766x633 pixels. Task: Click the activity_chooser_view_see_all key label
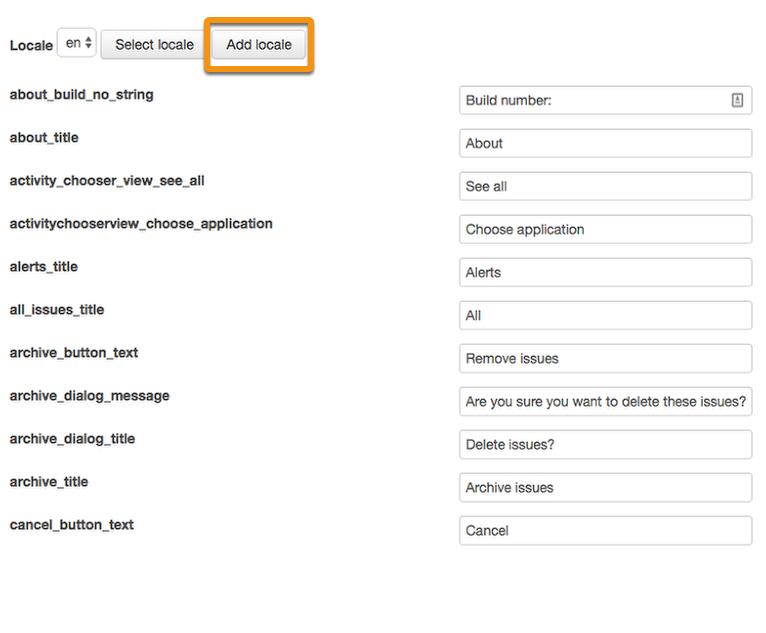[x=107, y=181]
